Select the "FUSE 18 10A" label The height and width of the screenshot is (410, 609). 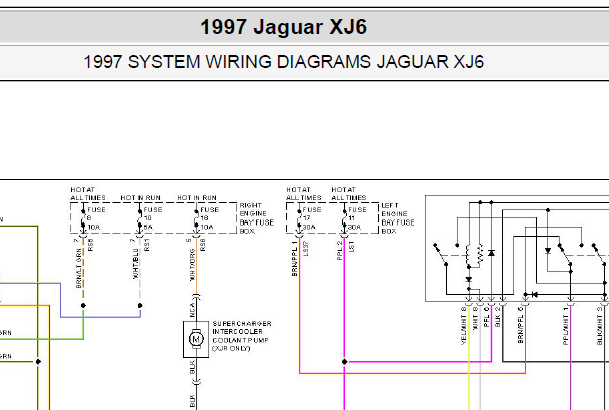pyautogui.click(x=209, y=218)
